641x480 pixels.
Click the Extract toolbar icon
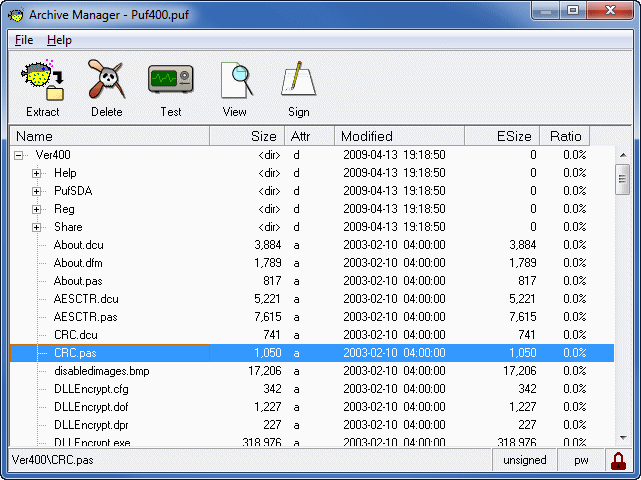coord(42,81)
